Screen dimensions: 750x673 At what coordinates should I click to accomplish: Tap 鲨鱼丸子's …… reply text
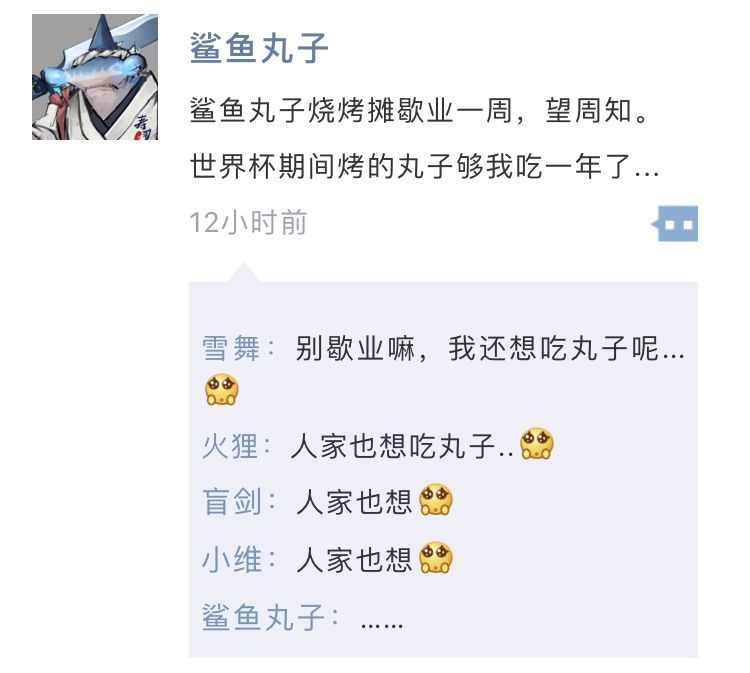click(x=382, y=624)
